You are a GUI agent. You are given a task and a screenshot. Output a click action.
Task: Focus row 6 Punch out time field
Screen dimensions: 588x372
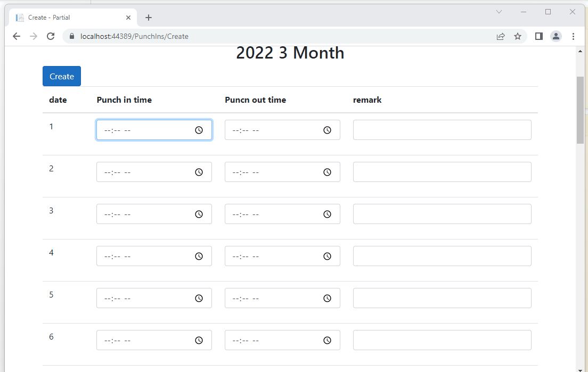(282, 340)
